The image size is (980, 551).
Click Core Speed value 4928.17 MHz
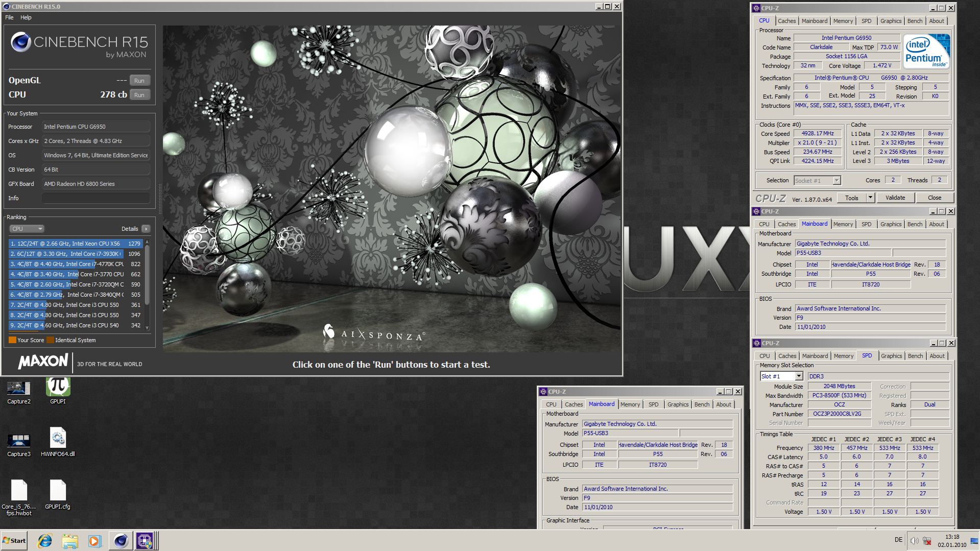pyautogui.click(x=817, y=133)
